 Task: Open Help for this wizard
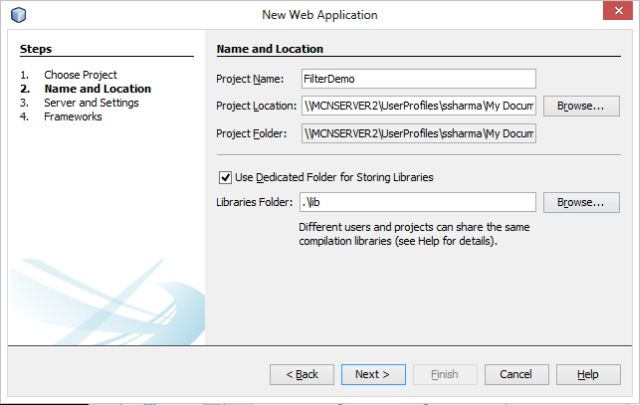pyautogui.click(x=588, y=374)
